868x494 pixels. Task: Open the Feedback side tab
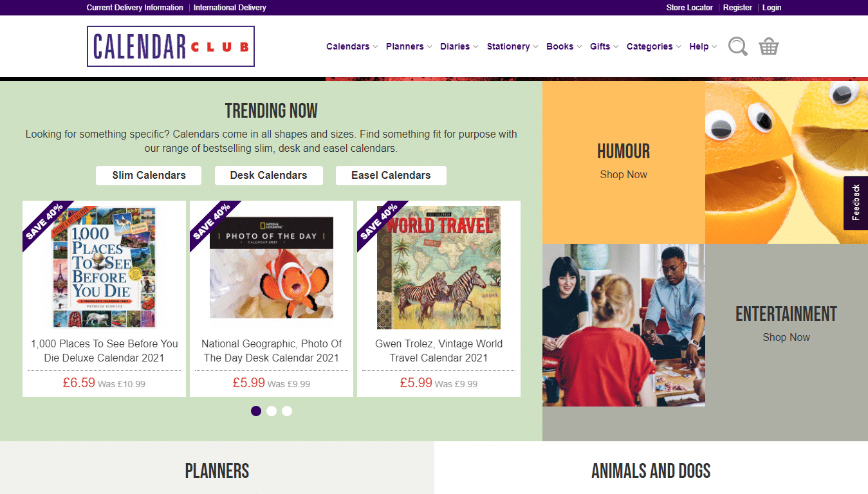tap(856, 203)
